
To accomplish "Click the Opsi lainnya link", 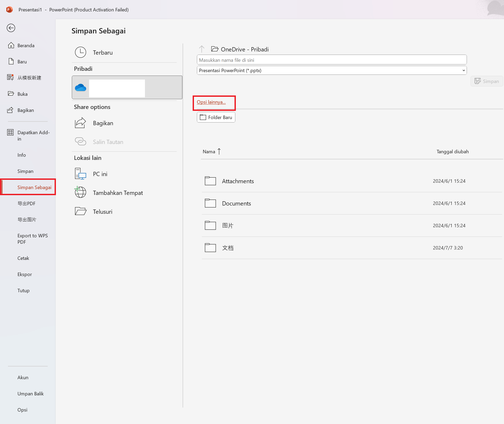I will click(x=211, y=102).
